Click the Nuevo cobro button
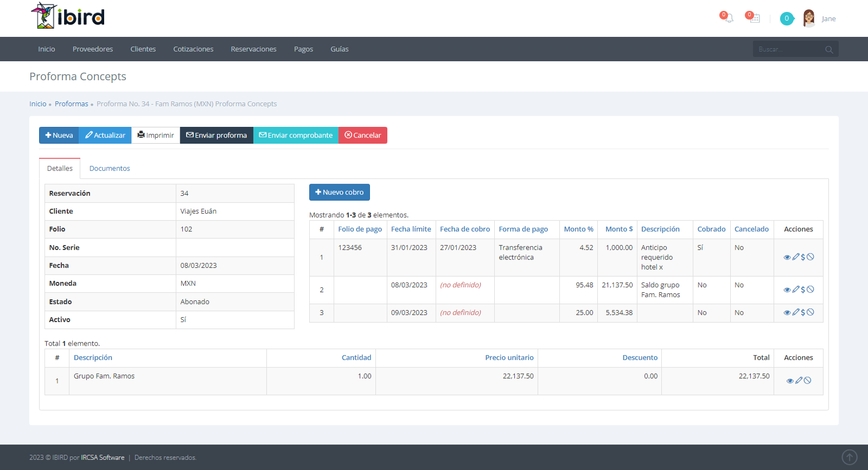Screen dimensions: 868x470 [x=340, y=192]
